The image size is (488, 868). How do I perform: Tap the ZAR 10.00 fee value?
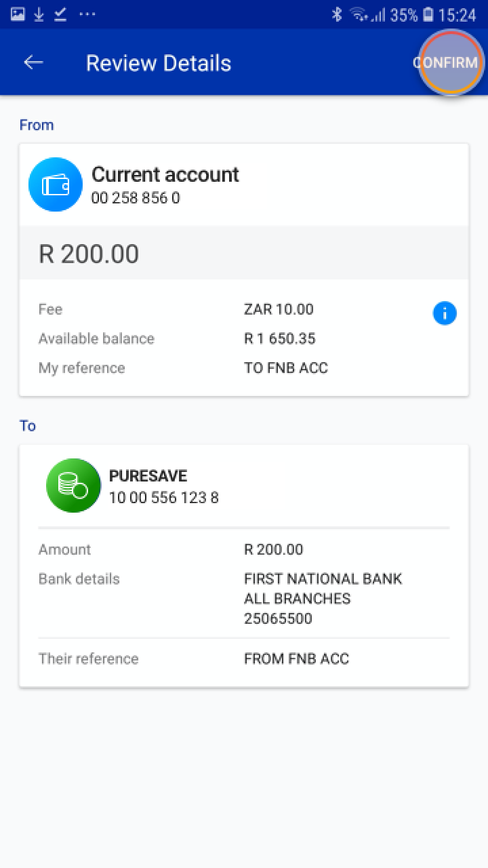279,309
